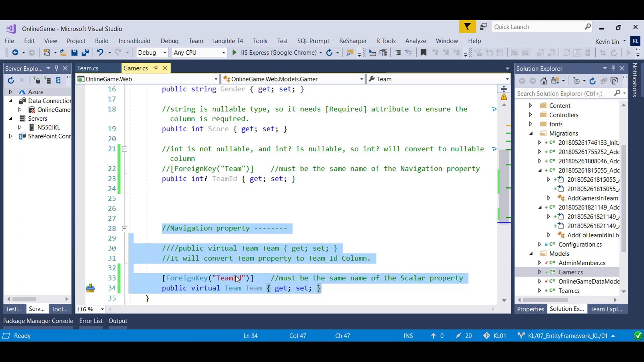
Task: Click Collapse All icon in Solution Explorer
Action: tap(603, 81)
